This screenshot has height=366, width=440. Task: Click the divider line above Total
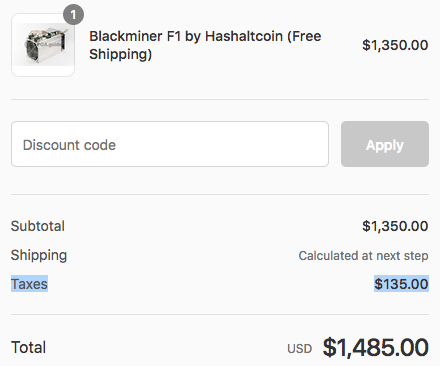[220, 314]
